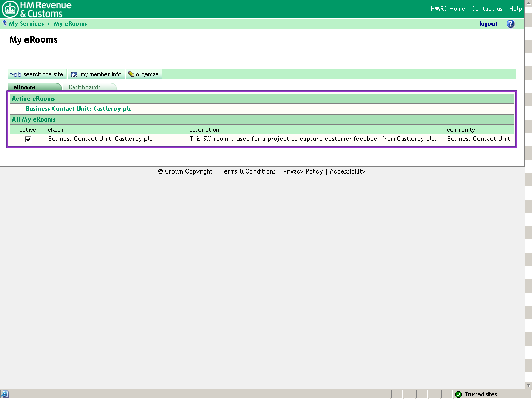Viewport: 532px width, 399px height.
Task: Open the Active eRooms Castleroy plc link
Action: (x=78, y=109)
